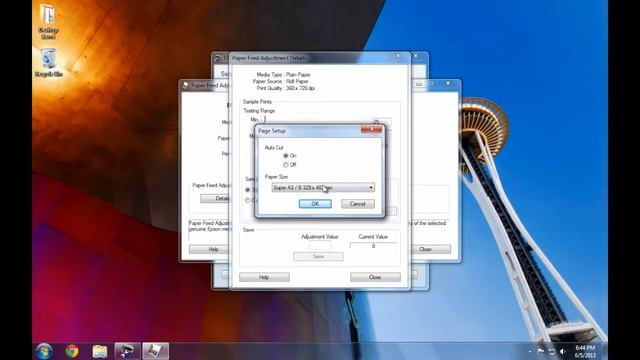This screenshot has width=640, height=360.
Task: Click the 'Paper Source : Roll Paper' text
Action: (x=280, y=81)
